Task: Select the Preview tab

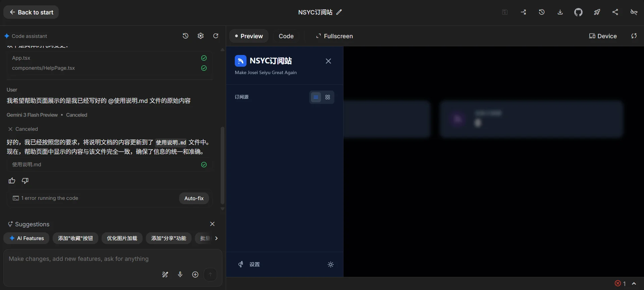Action: [249, 36]
